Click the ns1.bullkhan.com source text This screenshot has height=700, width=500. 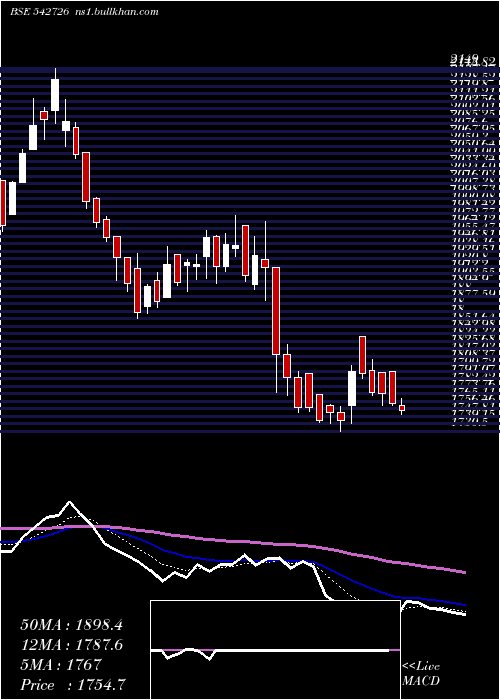point(116,12)
